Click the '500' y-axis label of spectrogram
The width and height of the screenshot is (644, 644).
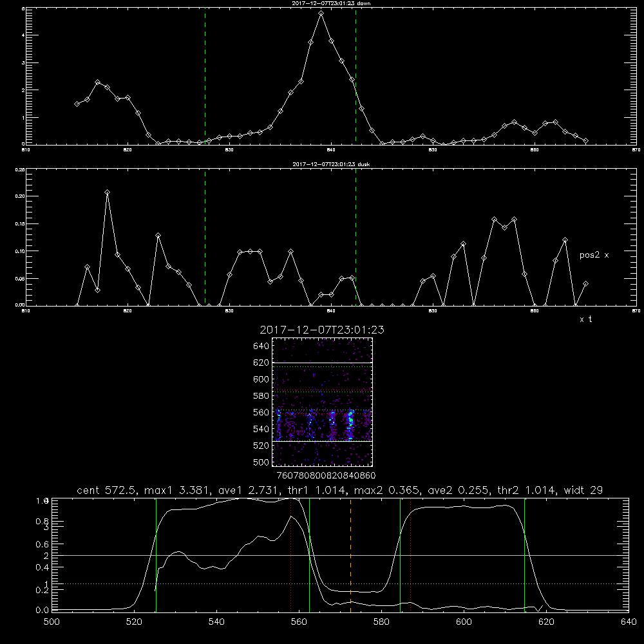pyautogui.click(x=261, y=462)
